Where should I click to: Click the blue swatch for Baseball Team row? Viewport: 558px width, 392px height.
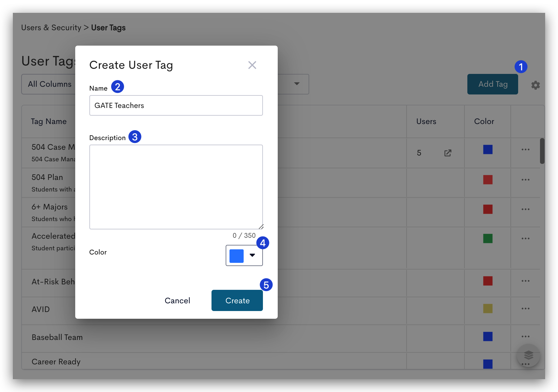click(488, 336)
